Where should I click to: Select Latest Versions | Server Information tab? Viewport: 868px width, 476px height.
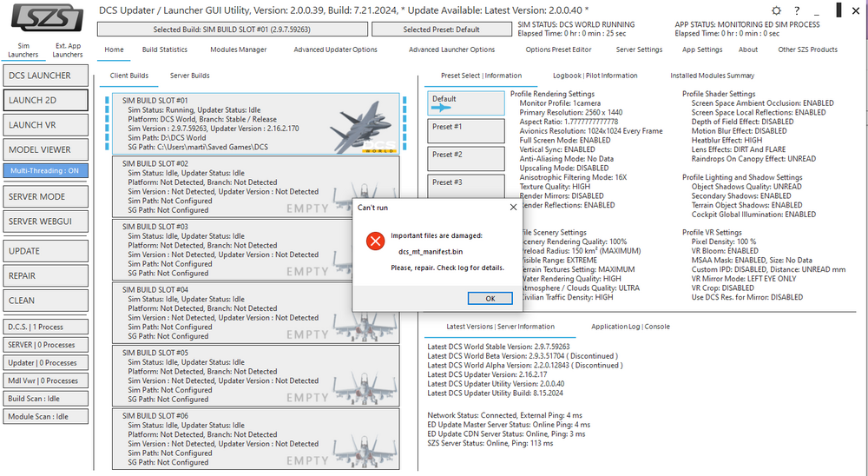click(x=501, y=327)
